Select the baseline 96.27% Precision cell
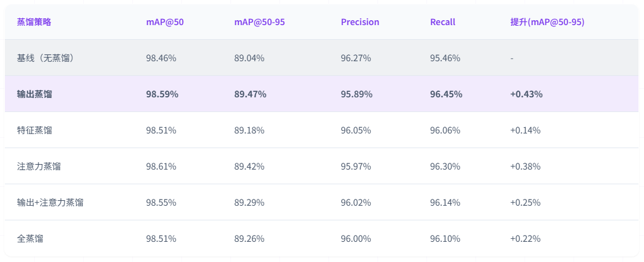The width and height of the screenshot is (644, 262). point(356,58)
